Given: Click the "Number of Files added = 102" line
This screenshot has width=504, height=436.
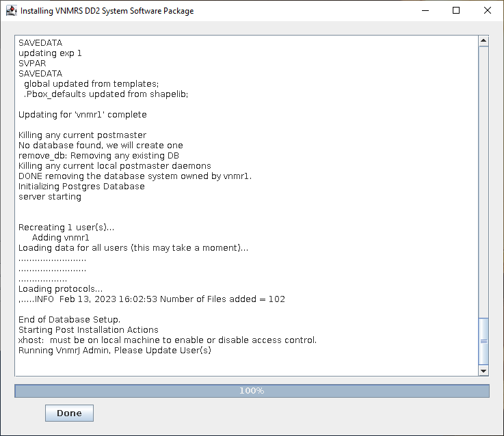Looking at the screenshot, I should [152, 299].
